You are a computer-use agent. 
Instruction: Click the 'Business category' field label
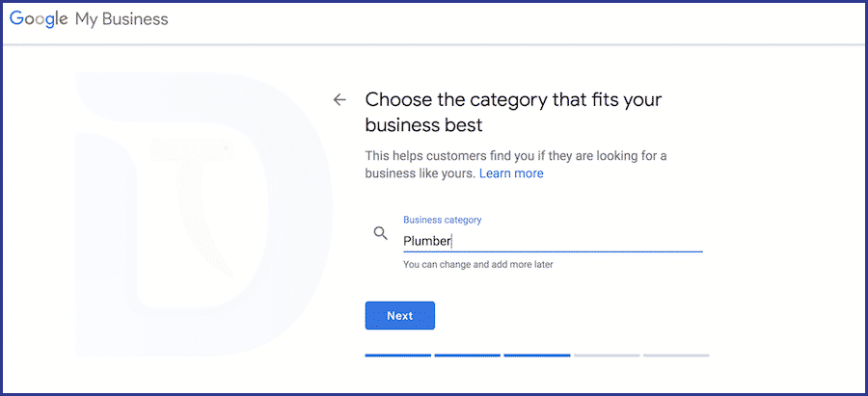pos(443,220)
